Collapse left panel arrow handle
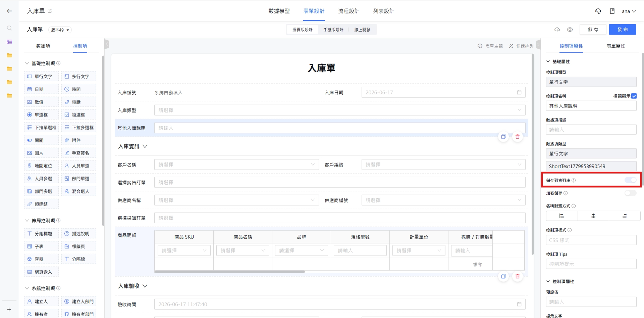 (x=107, y=44)
